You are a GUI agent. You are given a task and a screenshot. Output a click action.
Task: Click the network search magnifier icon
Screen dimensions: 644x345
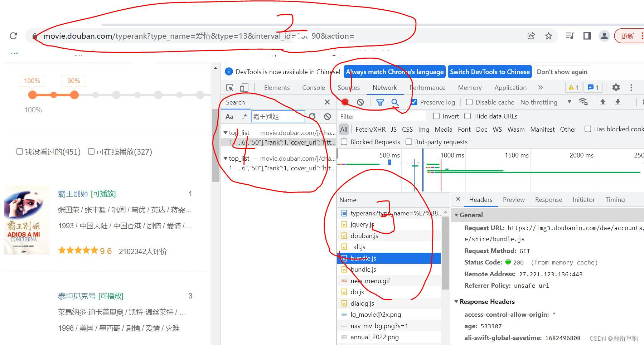click(x=395, y=103)
